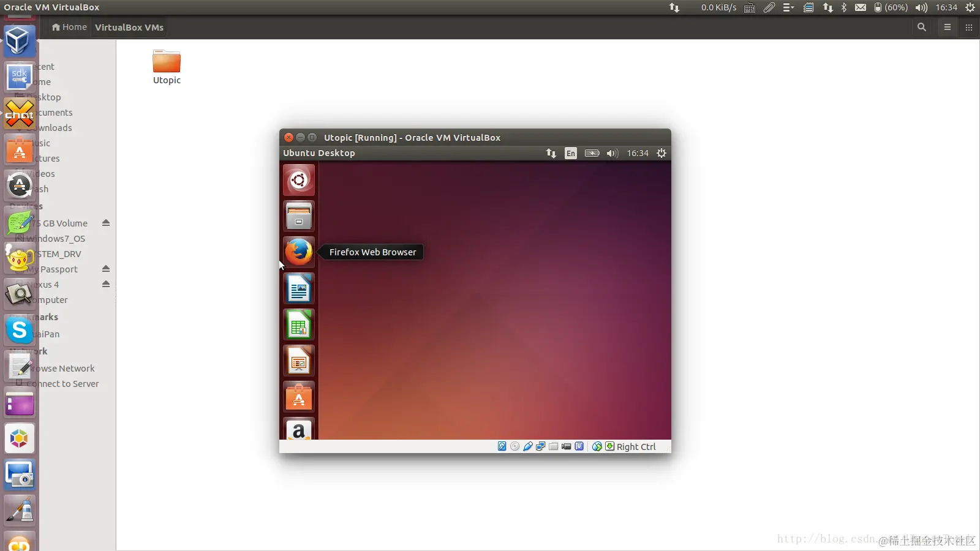Open host sound volume indicator menu
The height and width of the screenshot is (551, 980).
(921, 7)
